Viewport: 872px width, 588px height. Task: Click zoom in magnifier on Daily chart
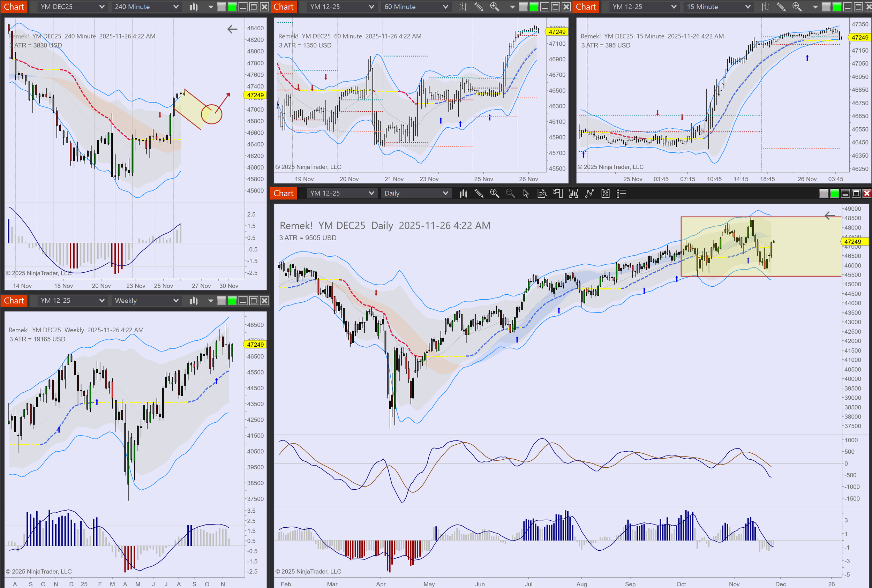pyautogui.click(x=495, y=193)
